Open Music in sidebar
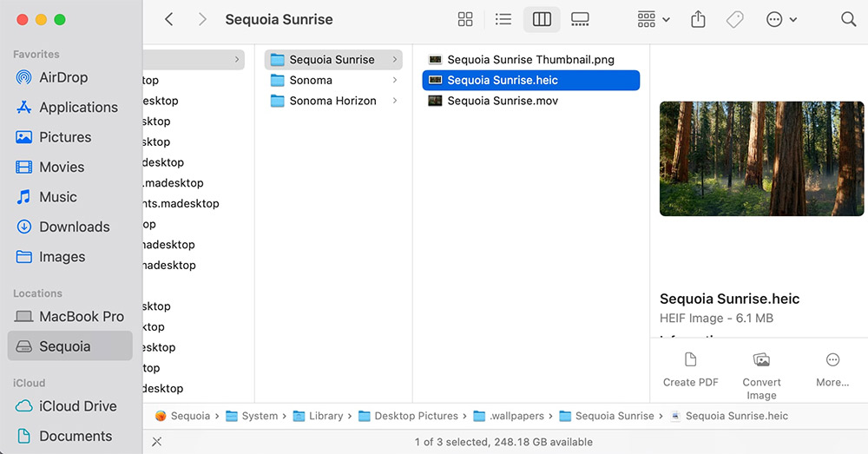Screen dimensions: 868x454 [x=70, y=197]
